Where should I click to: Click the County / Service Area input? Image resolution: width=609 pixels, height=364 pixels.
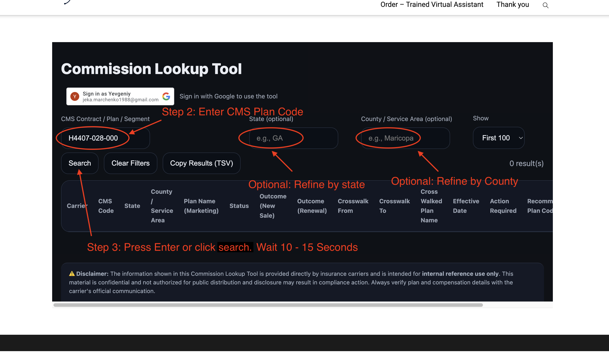click(x=405, y=138)
